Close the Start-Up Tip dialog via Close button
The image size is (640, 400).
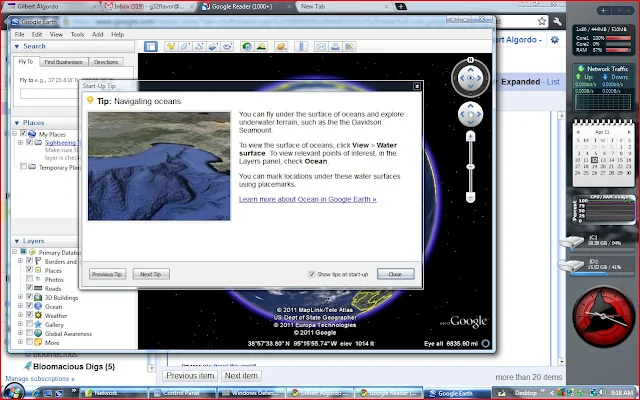click(396, 274)
